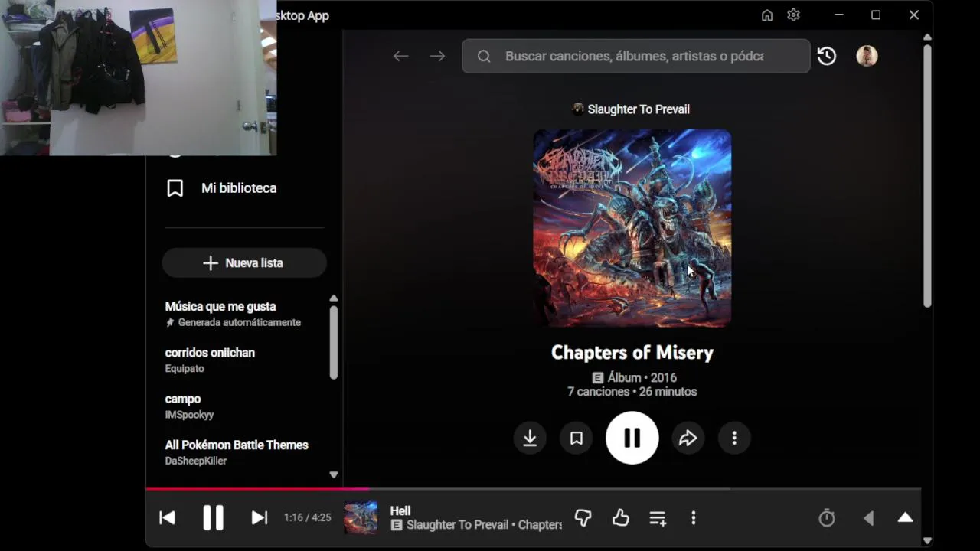Expand the player with the up triangle
The width and height of the screenshot is (980, 551).
905,518
